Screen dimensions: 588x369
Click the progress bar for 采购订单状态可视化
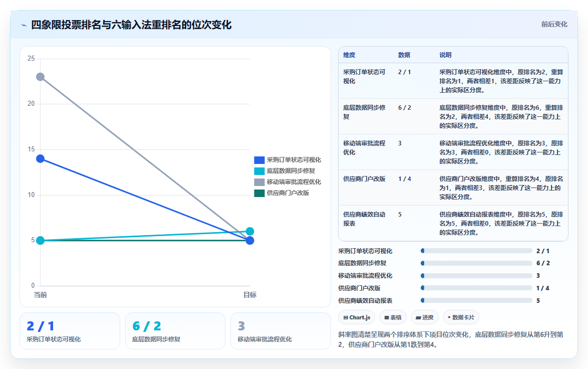coord(477,251)
